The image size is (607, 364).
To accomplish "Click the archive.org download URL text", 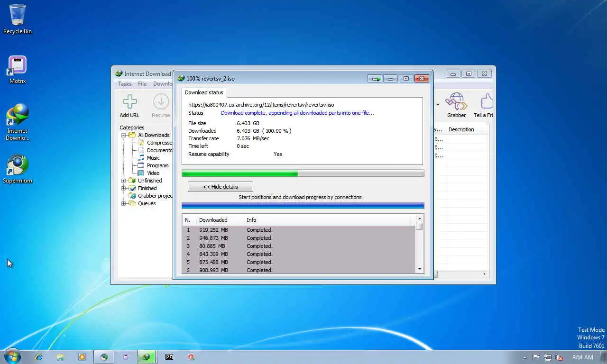I will coord(261,105).
